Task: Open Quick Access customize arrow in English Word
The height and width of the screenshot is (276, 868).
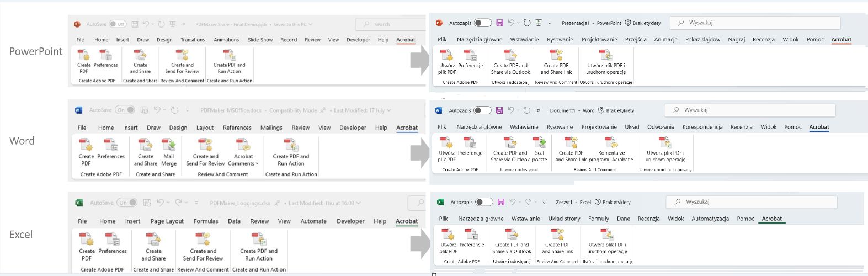Action: pyautogui.click(x=188, y=110)
